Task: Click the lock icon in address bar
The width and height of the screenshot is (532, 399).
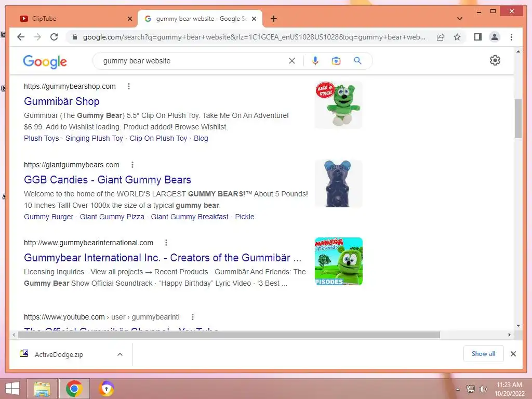Action: pyautogui.click(x=75, y=37)
